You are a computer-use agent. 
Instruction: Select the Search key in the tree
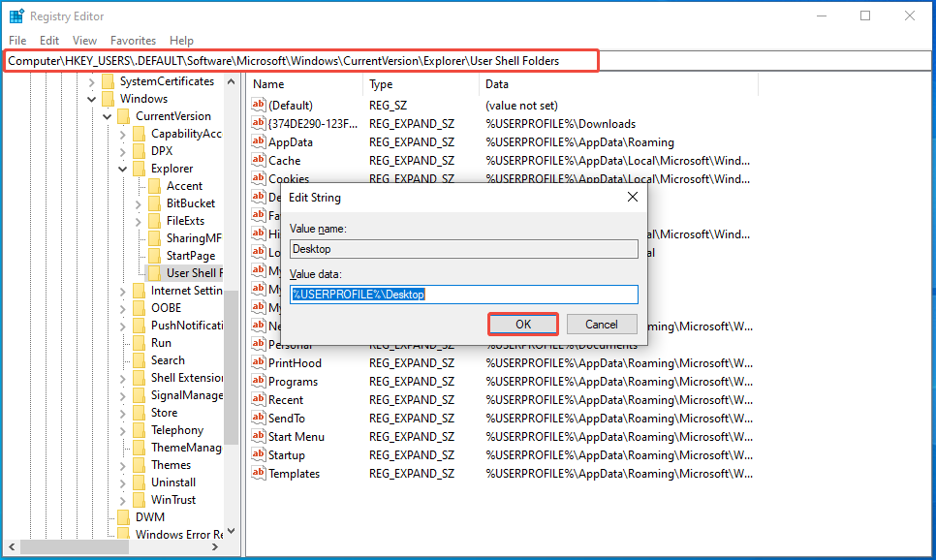point(168,360)
